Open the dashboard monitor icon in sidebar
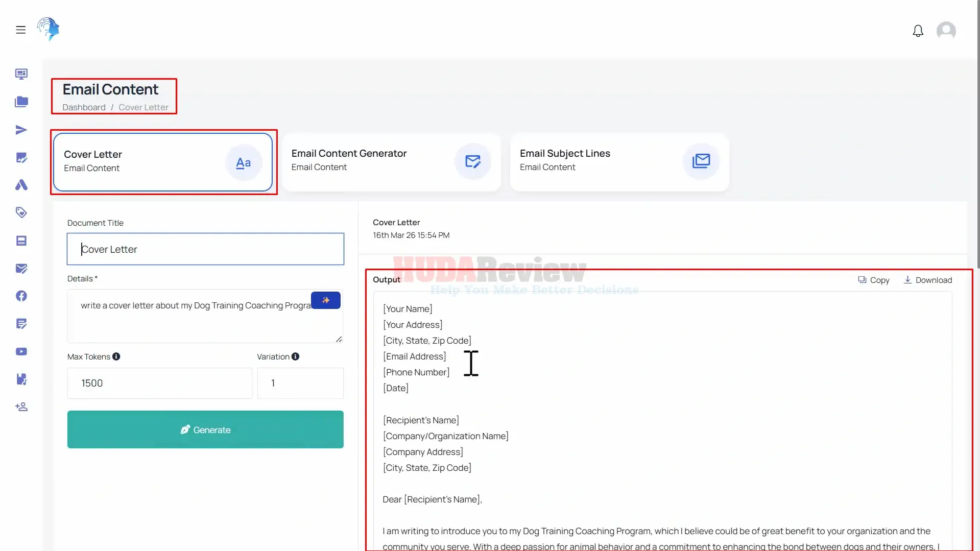Viewport: 980px width, 551px height. click(21, 74)
